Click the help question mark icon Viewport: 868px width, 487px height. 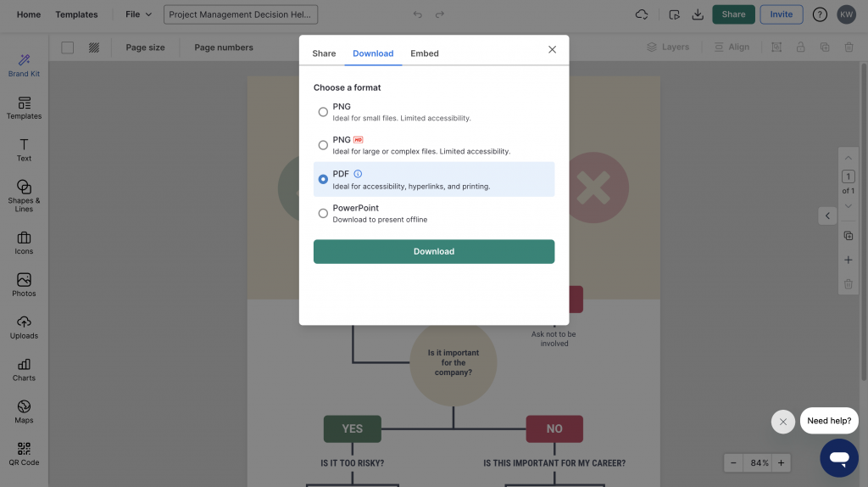pos(820,14)
